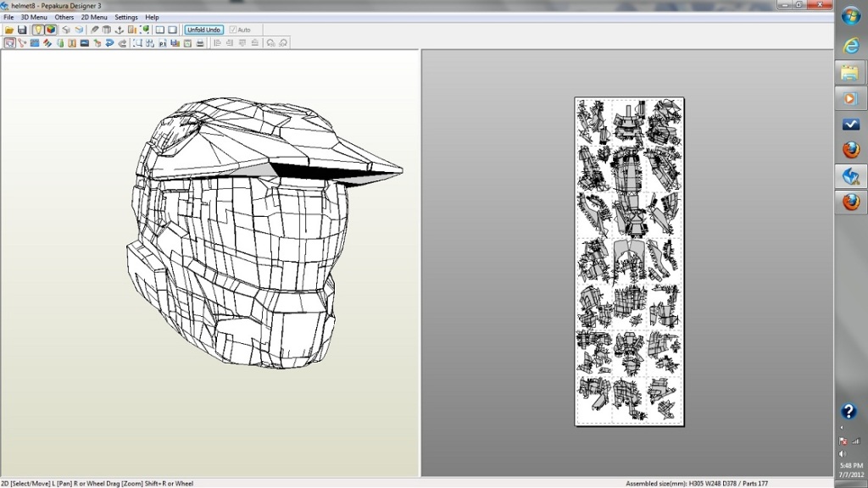Screen dimensions: 868x488
Task: Open the 3D Menu
Action: 34,17
